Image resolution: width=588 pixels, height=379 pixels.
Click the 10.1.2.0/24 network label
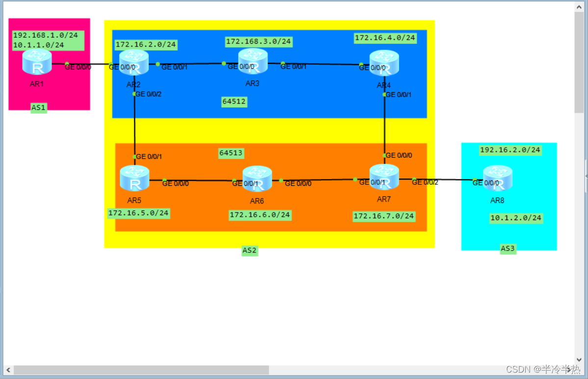click(x=516, y=218)
